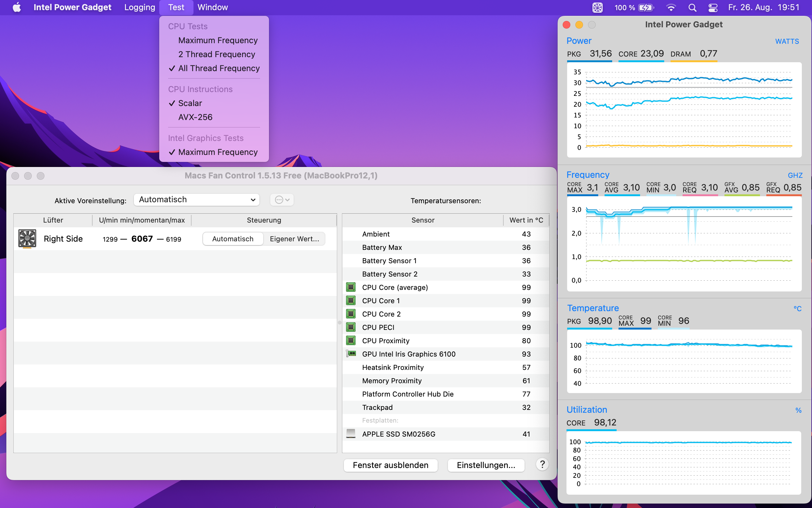Click the power graph in Intel Power Gadget

pos(684,110)
